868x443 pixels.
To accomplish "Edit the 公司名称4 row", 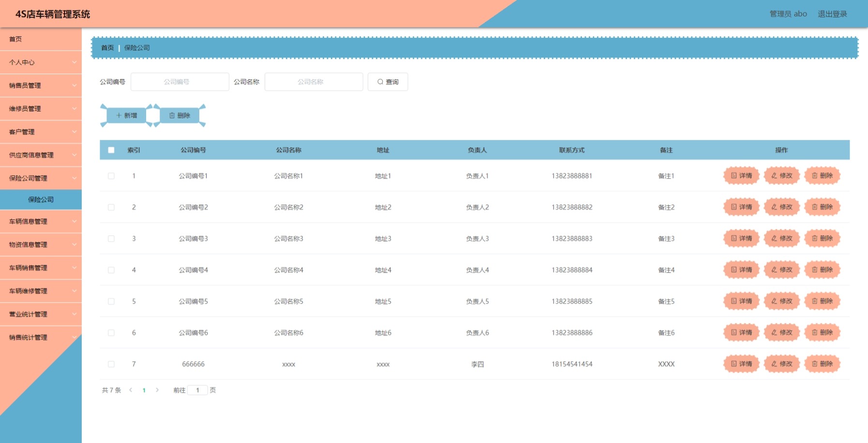I will [x=782, y=270].
